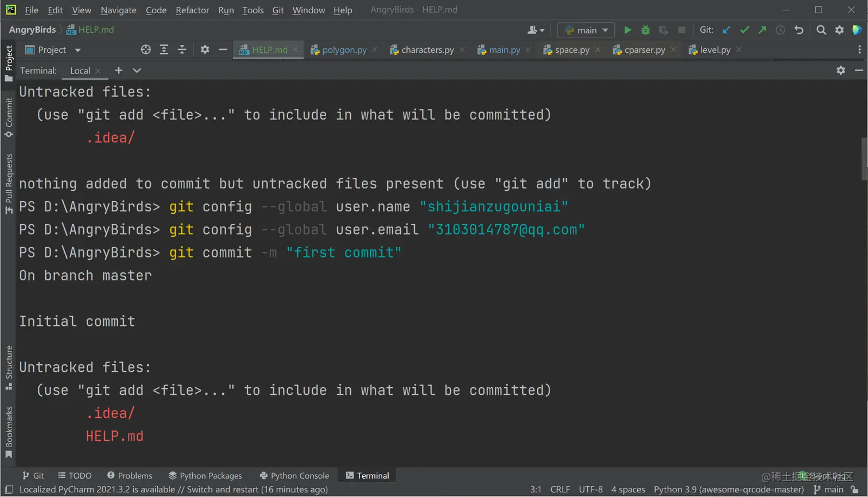Toggle the Project tool window on the left sidebar
This screenshot has height=497, width=868.
9,63
